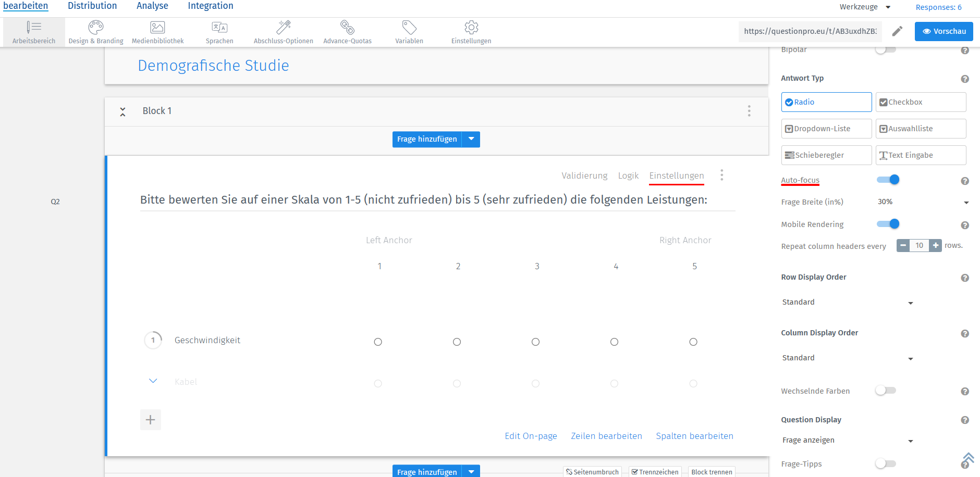Open the Column Display Order Standard dropdown
Image resolution: width=980 pixels, height=477 pixels.
[x=848, y=358]
